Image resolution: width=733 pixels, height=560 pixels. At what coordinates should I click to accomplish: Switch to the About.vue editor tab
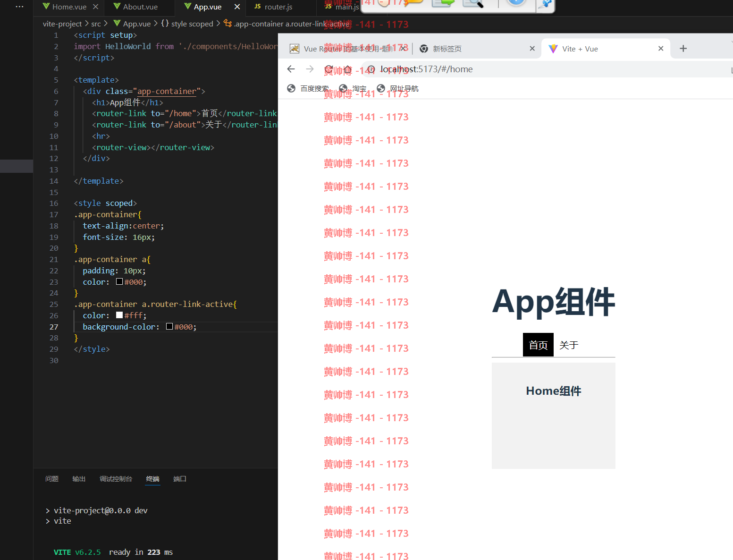point(140,7)
